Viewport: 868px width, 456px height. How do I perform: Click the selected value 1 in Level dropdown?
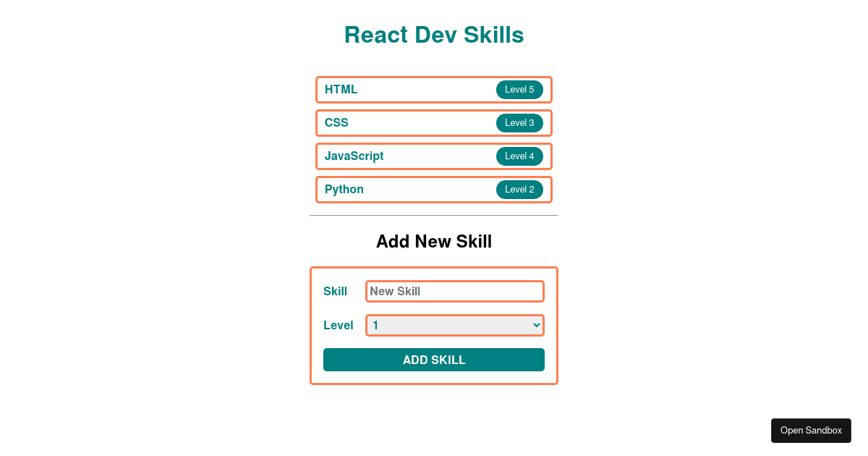point(376,325)
